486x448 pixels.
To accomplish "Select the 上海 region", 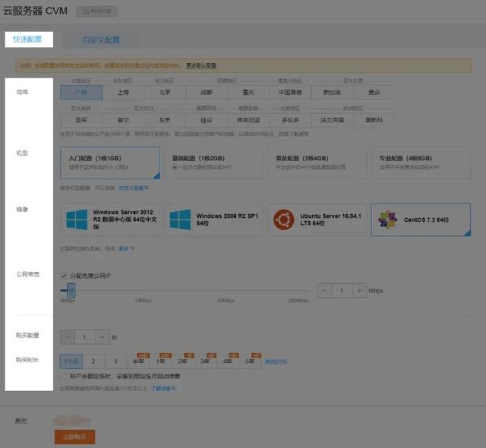I will 123,93.
